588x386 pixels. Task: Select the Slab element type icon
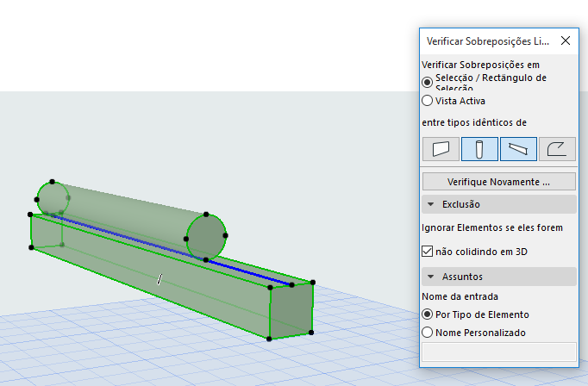(x=557, y=149)
